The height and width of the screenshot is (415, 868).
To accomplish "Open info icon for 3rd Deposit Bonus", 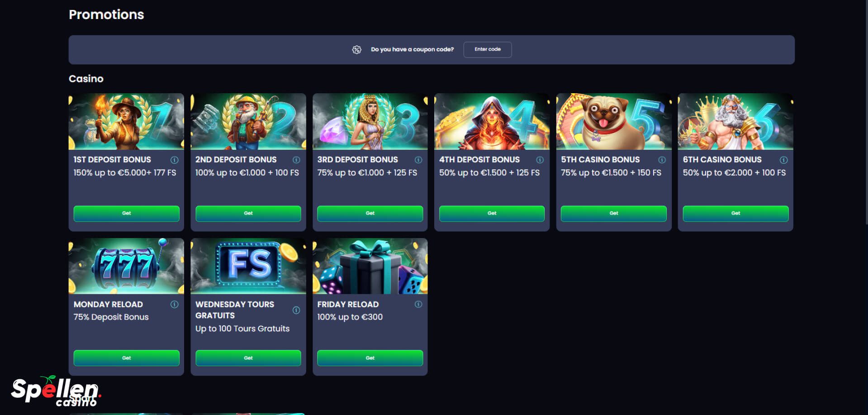I will click(x=418, y=160).
